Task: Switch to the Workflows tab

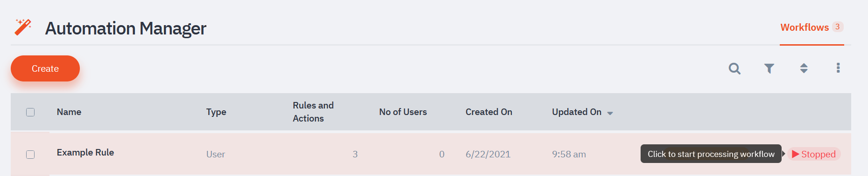Action: (804, 27)
